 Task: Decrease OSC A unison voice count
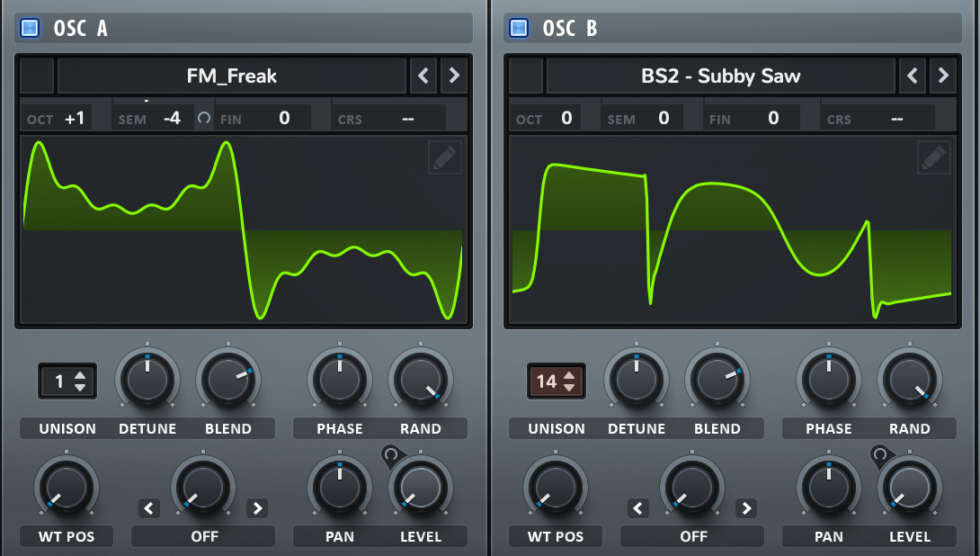tap(80, 387)
